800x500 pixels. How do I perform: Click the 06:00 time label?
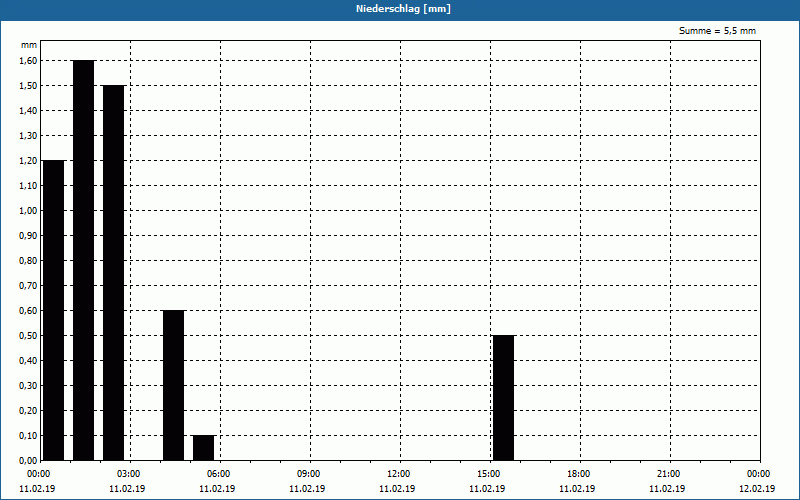coord(219,474)
